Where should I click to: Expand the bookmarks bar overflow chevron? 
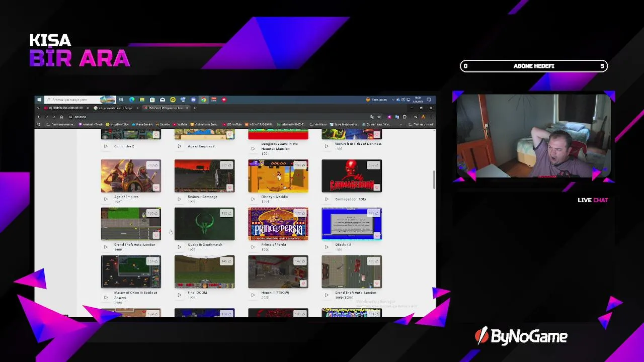pos(400,124)
